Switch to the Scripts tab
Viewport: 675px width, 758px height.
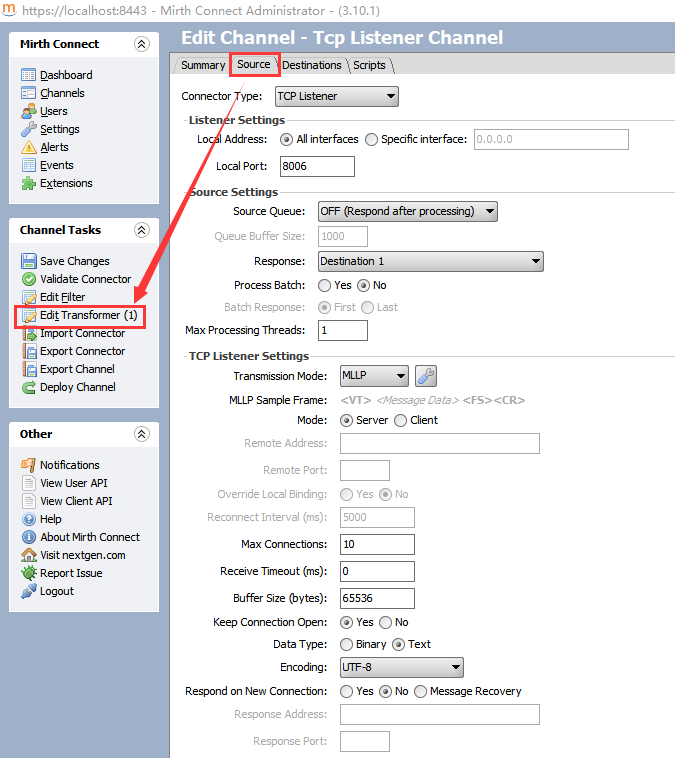pyautogui.click(x=369, y=65)
